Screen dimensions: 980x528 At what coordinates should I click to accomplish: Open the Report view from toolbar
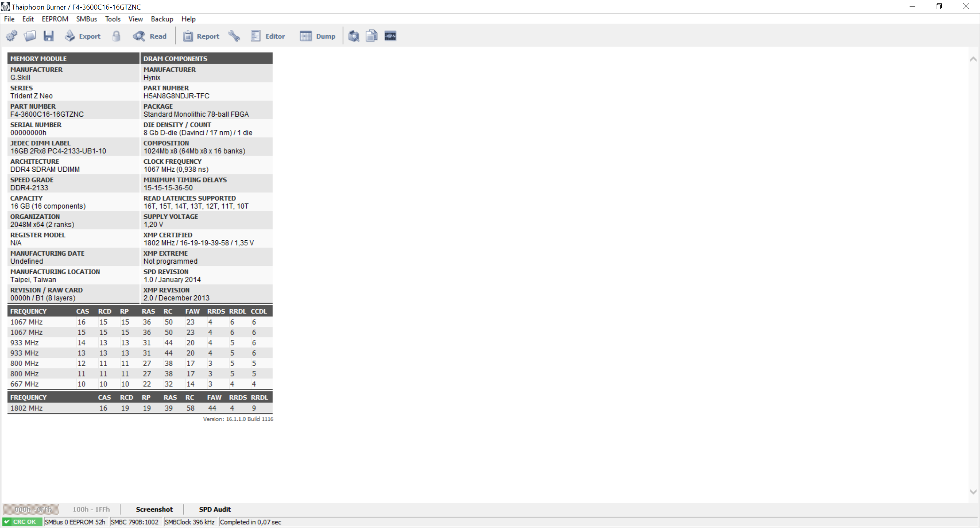(201, 36)
